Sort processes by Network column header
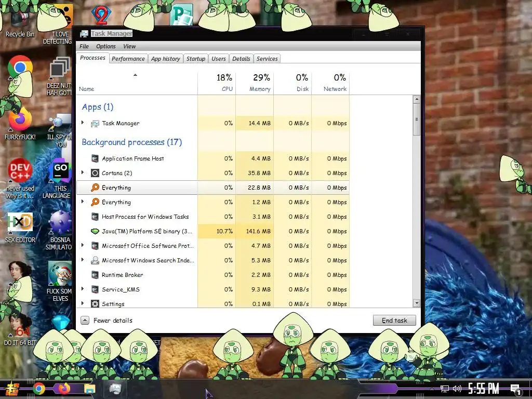This screenshot has width=532, height=399. [331, 84]
